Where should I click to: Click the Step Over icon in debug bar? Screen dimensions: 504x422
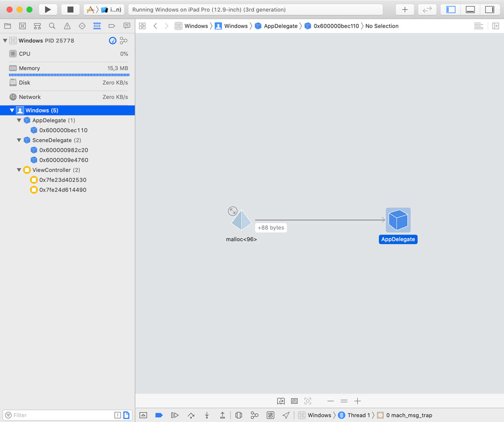pos(190,415)
